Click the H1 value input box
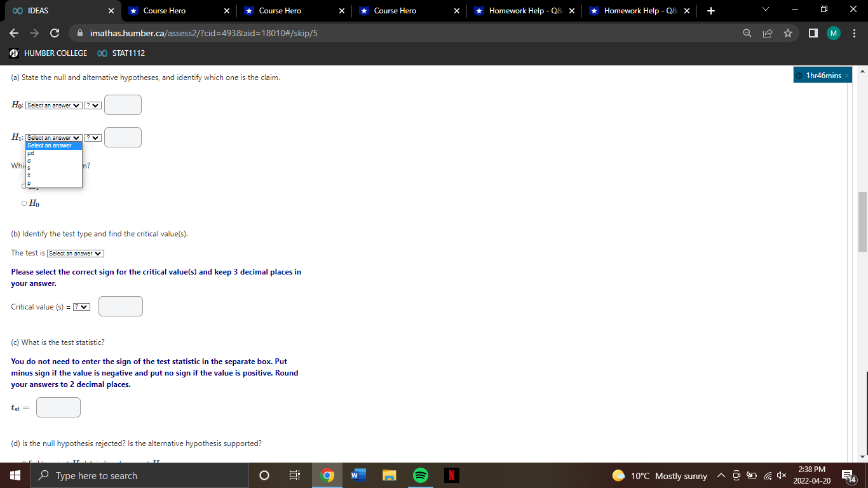This screenshot has height=488, width=868. pyautogui.click(x=123, y=137)
